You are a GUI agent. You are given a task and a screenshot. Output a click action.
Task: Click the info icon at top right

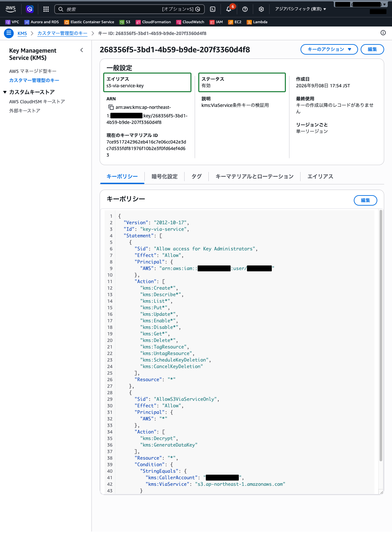pyautogui.click(x=383, y=33)
